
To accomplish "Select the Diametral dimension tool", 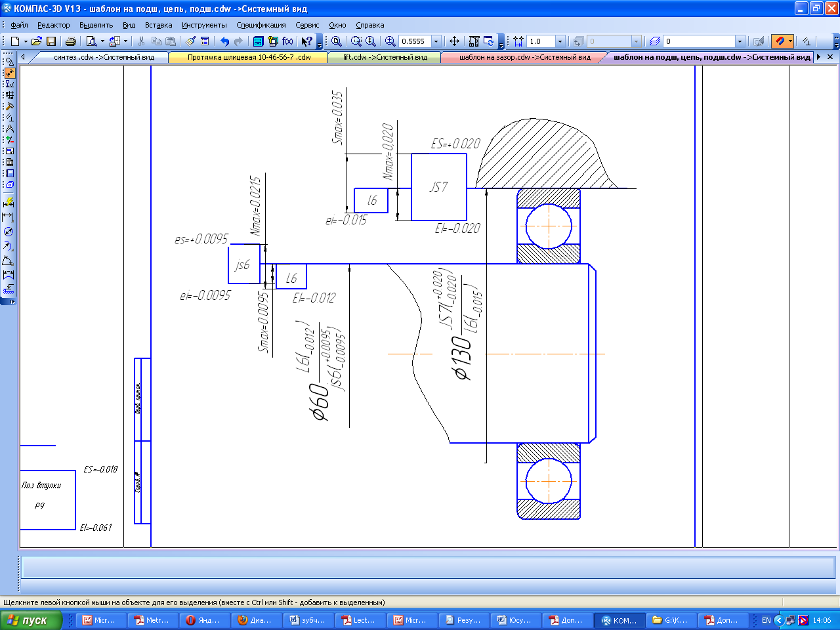I will [x=9, y=232].
